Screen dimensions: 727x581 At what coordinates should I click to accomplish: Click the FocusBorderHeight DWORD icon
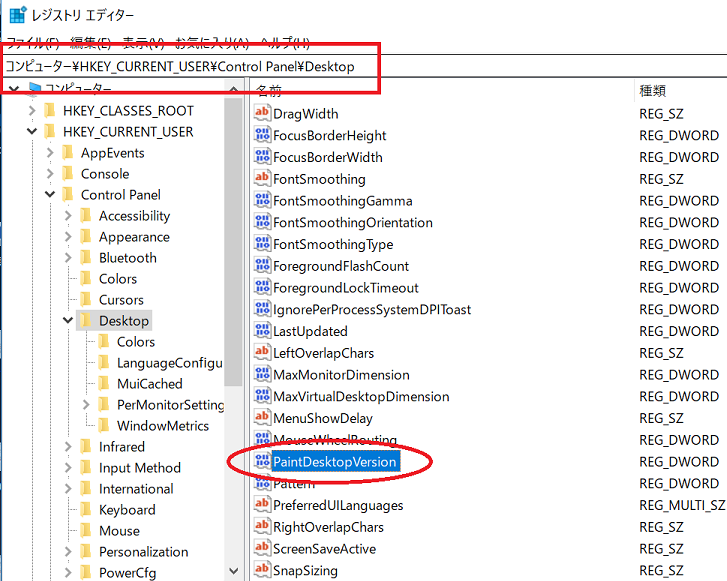tap(262, 134)
